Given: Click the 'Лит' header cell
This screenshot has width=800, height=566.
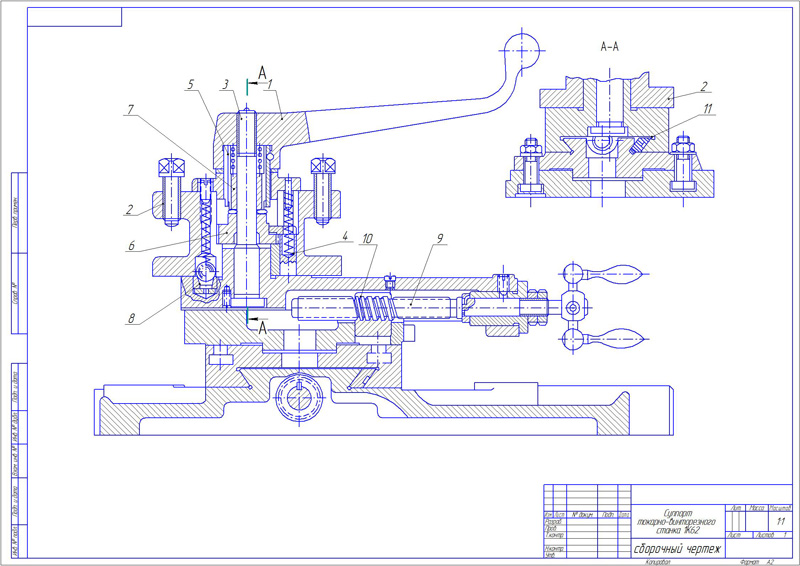Looking at the screenshot, I should [x=735, y=508].
